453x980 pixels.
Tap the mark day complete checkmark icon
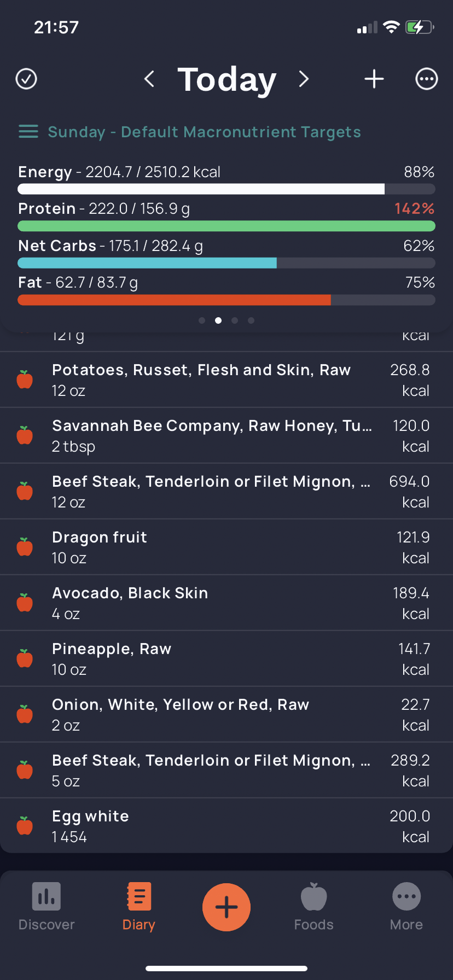26,79
